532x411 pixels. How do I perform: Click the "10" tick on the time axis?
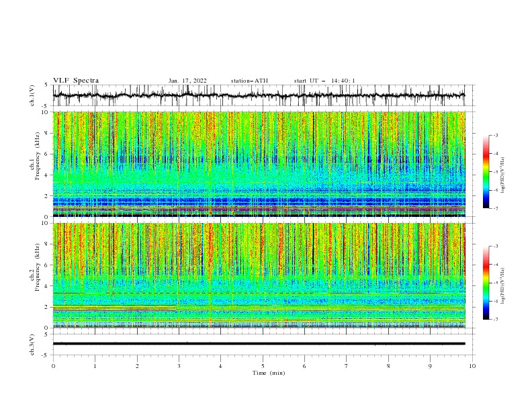(x=472, y=366)
